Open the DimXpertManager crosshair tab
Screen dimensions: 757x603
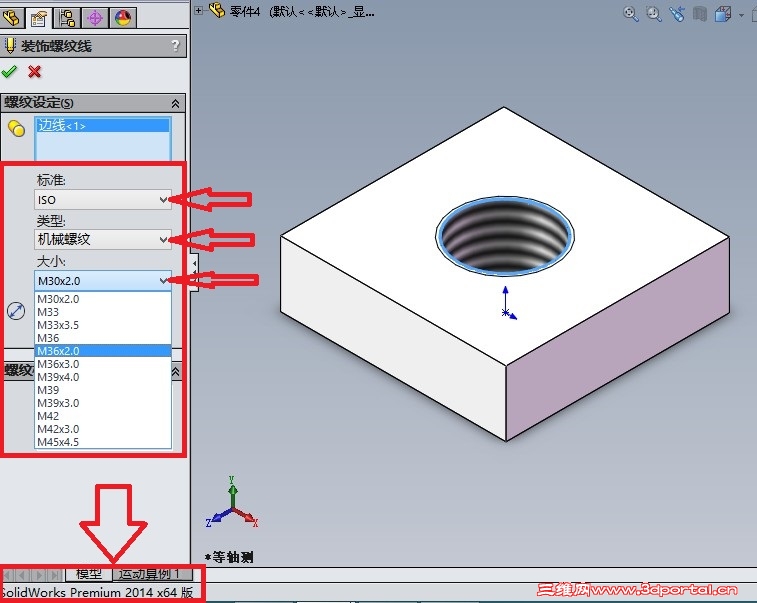point(95,18)
